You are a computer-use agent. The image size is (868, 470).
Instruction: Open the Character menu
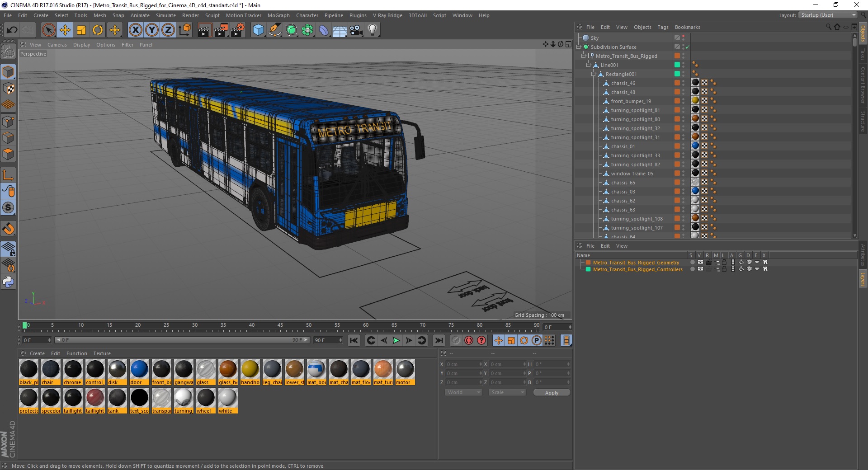[307, 15]
